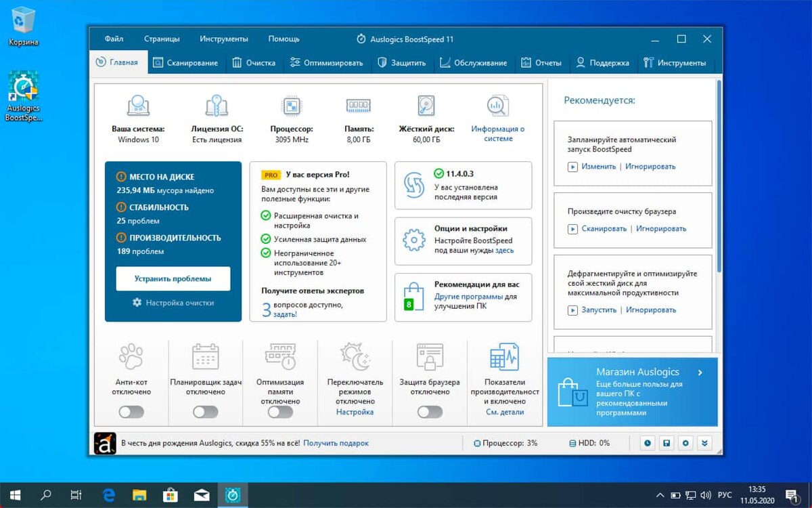Click the Auslogics 'a' logo in the status bar
The image size is (812, 508).
(105, 443)
